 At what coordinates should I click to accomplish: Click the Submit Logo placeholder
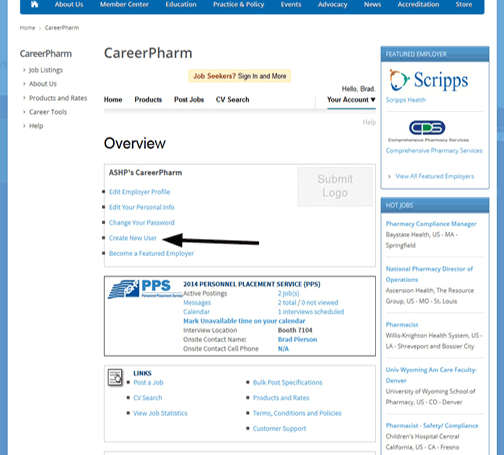[335, 186]
